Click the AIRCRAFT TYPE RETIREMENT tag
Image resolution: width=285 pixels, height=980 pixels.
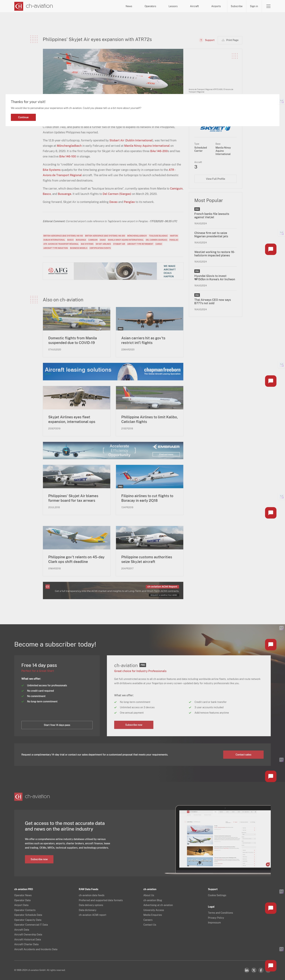(140, 244)
